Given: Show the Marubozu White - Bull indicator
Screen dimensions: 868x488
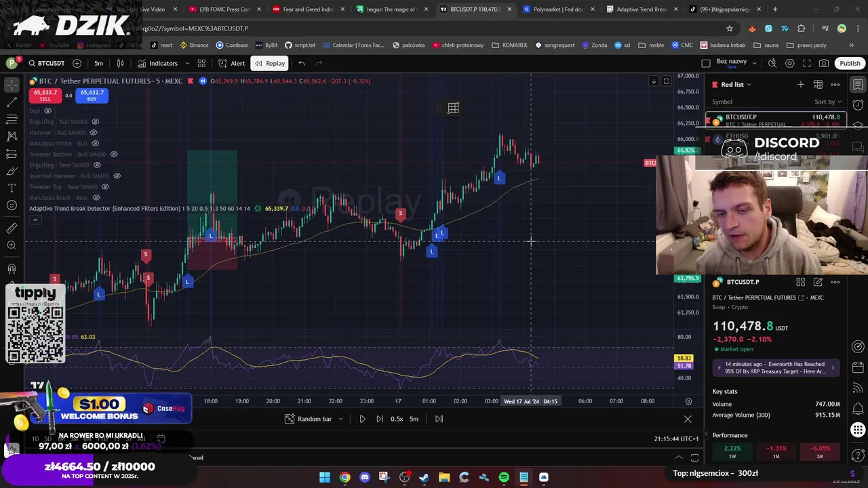Looking at the screenshot, I should 96,143.
